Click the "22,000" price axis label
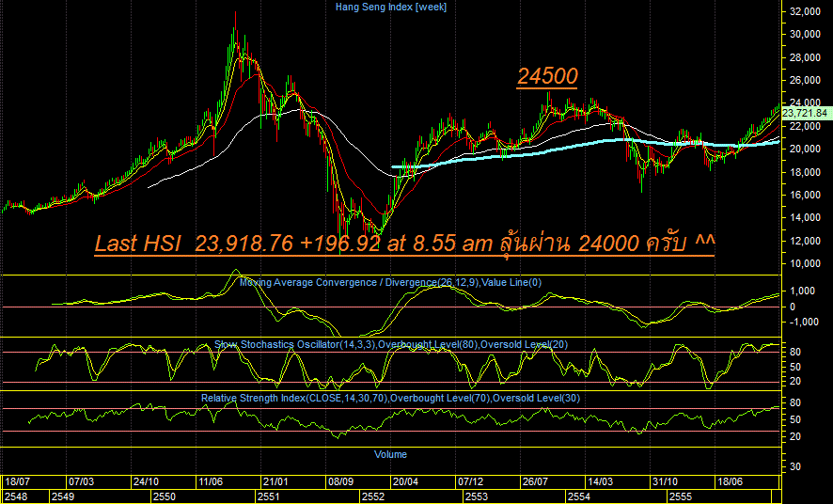 point(806,126)
